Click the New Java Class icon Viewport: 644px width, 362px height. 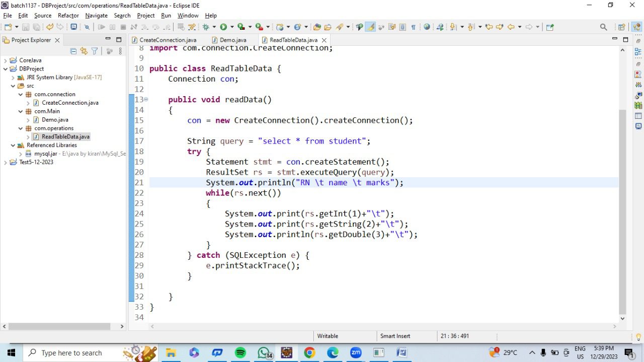point(297,27)
